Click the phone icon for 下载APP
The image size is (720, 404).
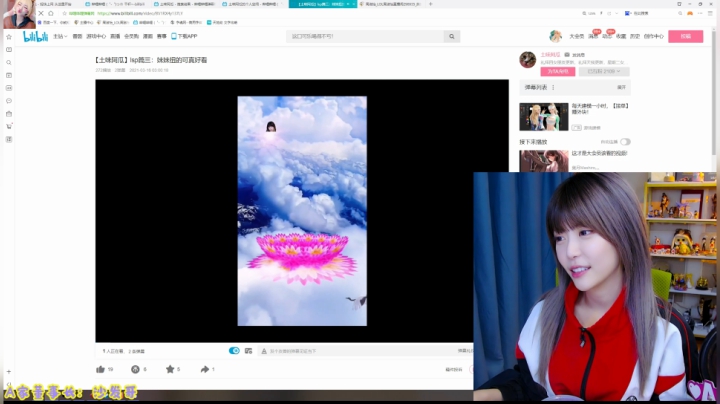point(174,36)
